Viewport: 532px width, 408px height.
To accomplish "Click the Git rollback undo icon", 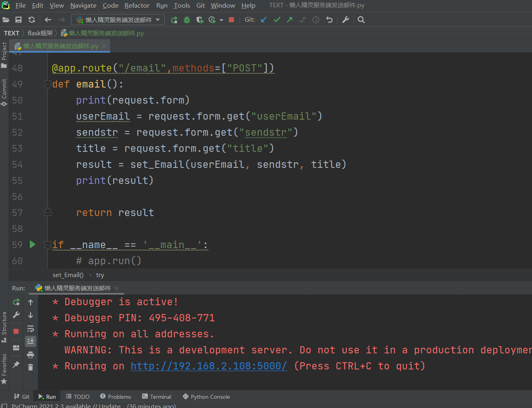I will pyautogui.click(x=329, y=20).
